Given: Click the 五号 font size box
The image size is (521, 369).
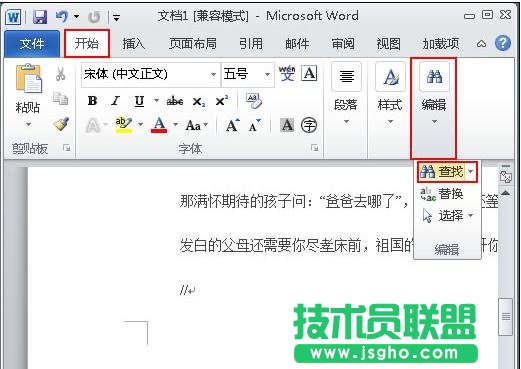Looking at the screenshot, I should 243,74.
